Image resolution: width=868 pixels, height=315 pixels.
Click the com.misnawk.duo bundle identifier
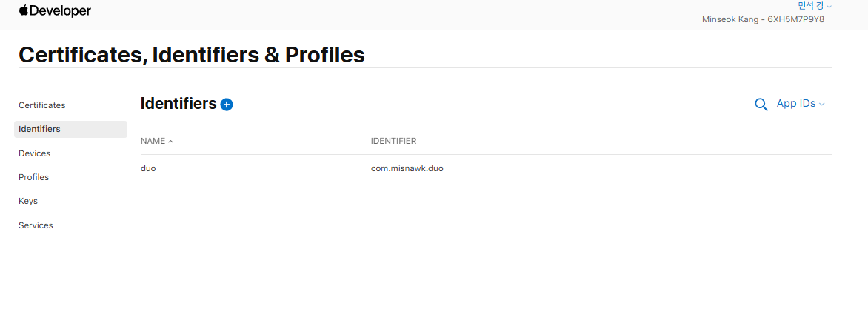[407, 168]
